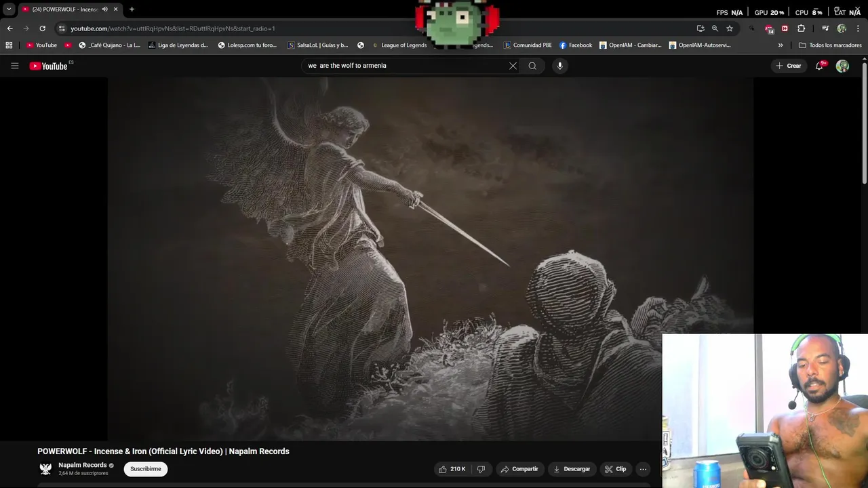868x488 pixels.
Task: Like the video with the thumbs-up button
Action: coord(452,469)
